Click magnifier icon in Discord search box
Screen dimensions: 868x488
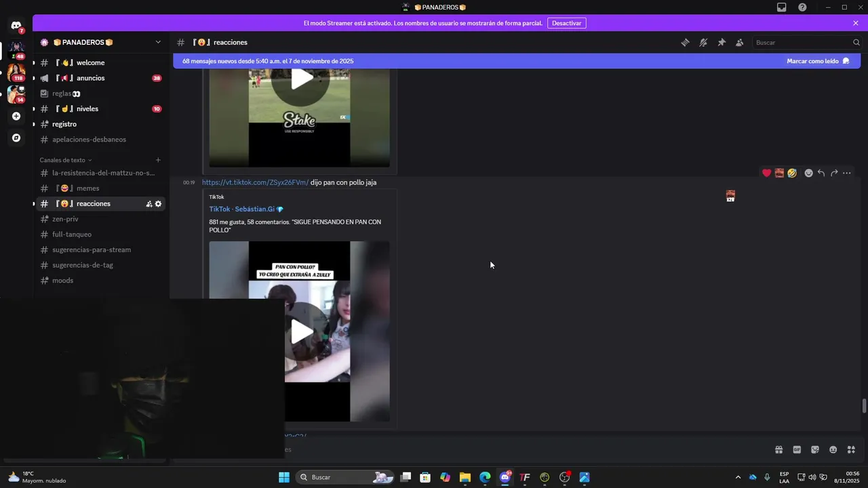[856, 42]
